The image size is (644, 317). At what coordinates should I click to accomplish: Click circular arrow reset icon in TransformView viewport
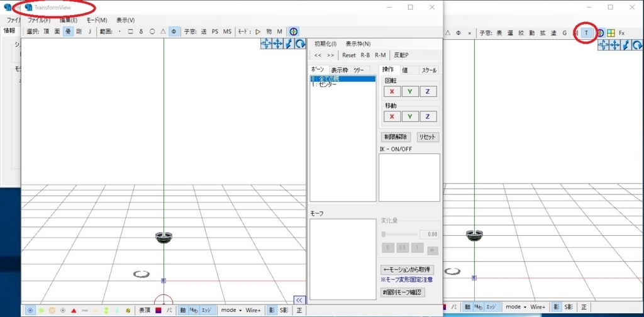[301, 44]
